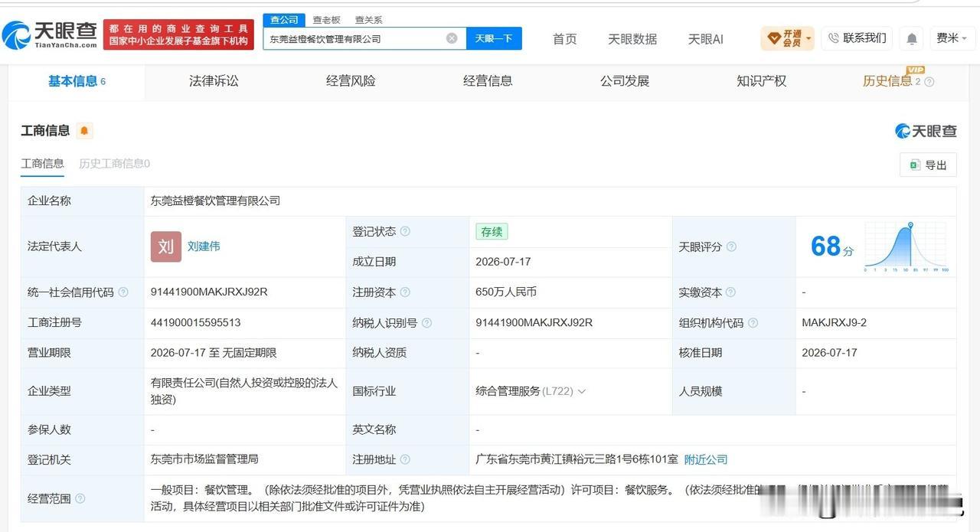Click the 天眼一下 search button
Viewport: 980px width, 532px height.
pos(494,38)
